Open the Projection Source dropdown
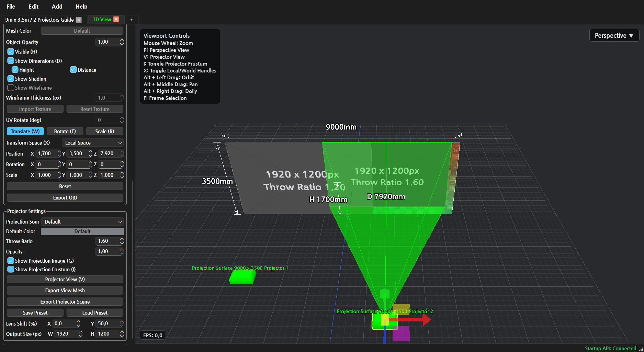Viewport: 644px width, 352px height. click(x=82, y=222)
